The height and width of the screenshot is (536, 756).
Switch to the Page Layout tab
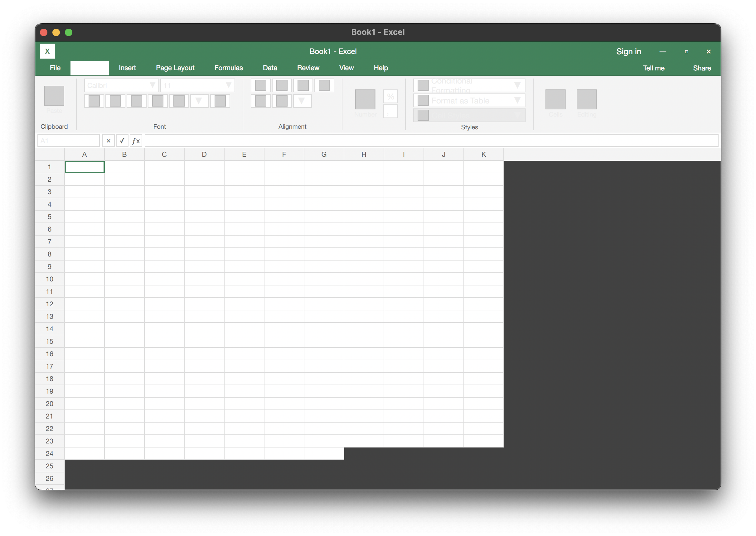pyautogui.click(x=175, y=68)
